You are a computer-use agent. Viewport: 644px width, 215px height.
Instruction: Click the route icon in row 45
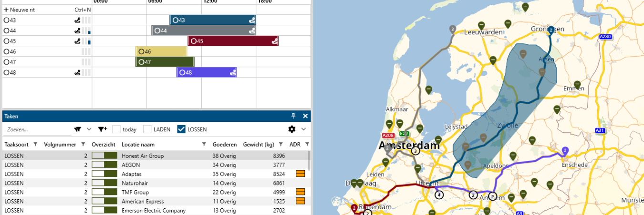pos(77,41)
